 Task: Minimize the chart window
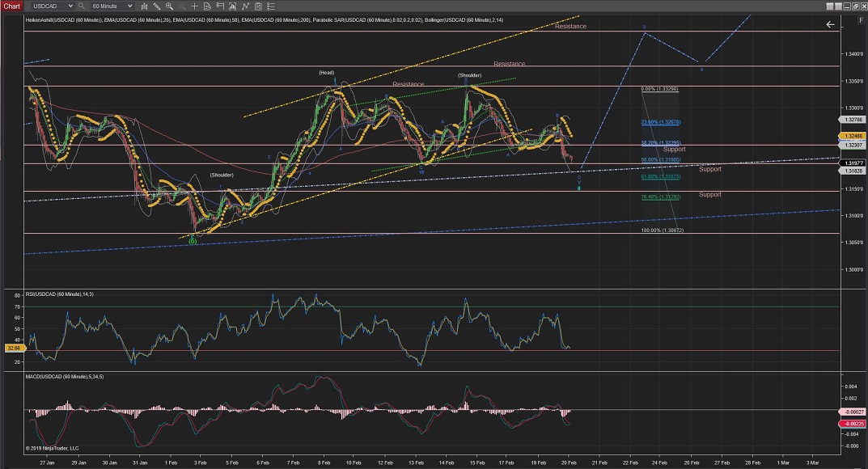[x=847, y=6]
